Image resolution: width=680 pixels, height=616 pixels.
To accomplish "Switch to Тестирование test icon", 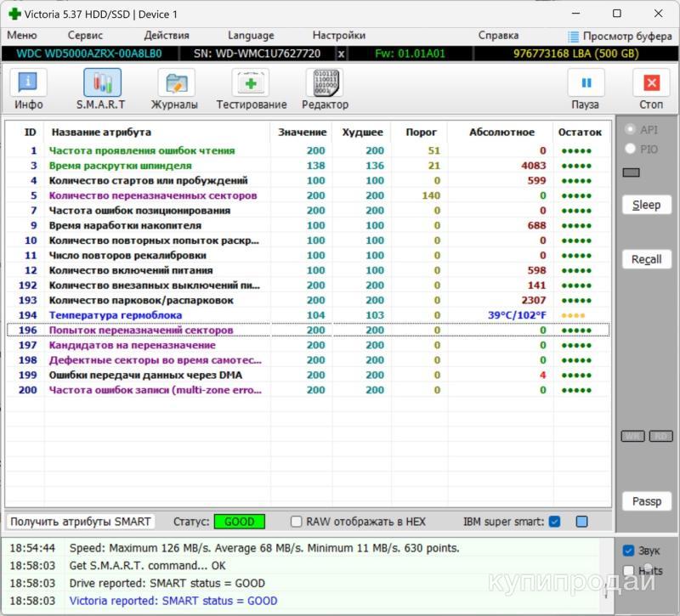I will (x=251, y=83).
